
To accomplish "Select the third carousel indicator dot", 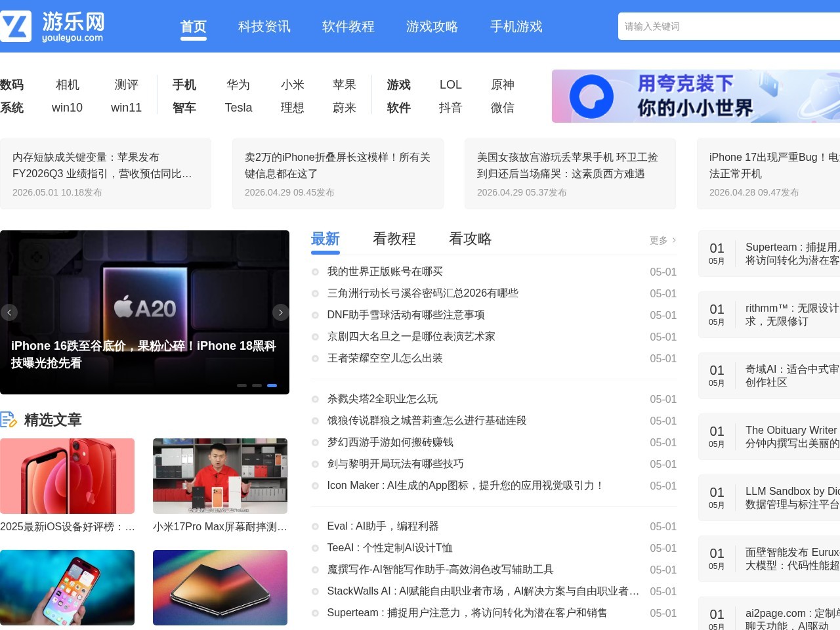I will pos(272,385).
